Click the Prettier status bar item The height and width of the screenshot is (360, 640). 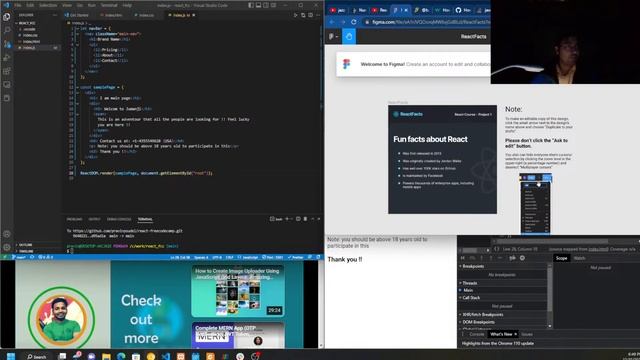click(295, 257)
